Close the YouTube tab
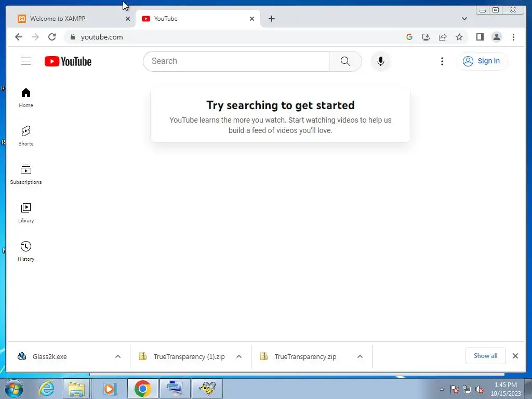The width and height of the screenshot is (532, 399). click(252, 19)
